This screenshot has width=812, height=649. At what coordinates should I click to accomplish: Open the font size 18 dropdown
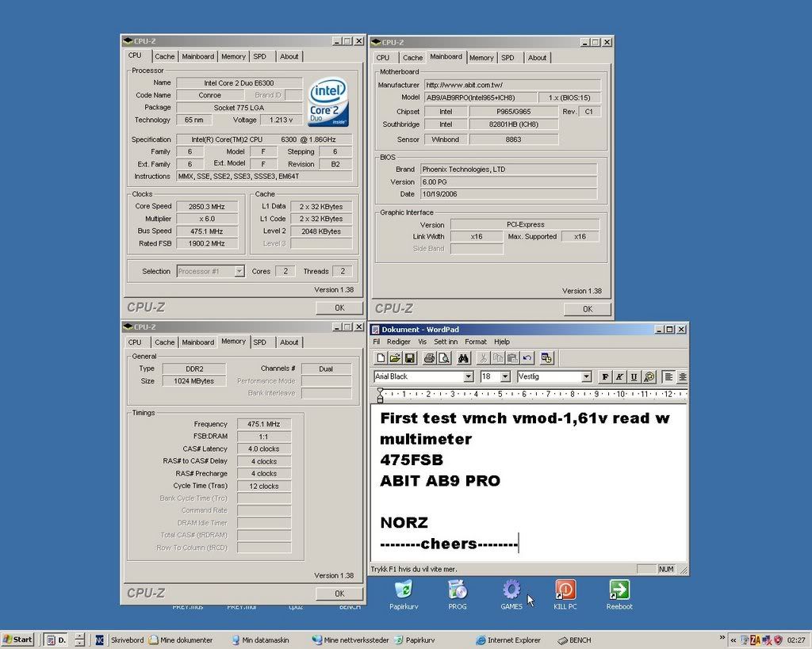(x=505, y=377)
